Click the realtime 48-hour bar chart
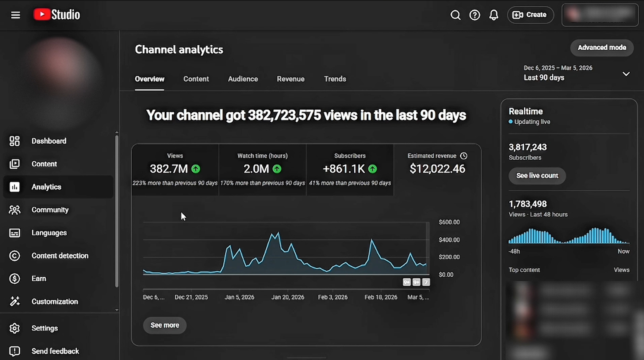 coord(569,235)
